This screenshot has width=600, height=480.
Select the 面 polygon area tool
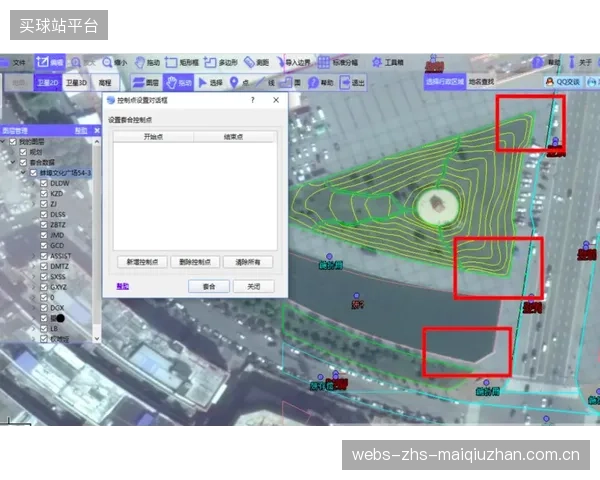click(290, 83)
